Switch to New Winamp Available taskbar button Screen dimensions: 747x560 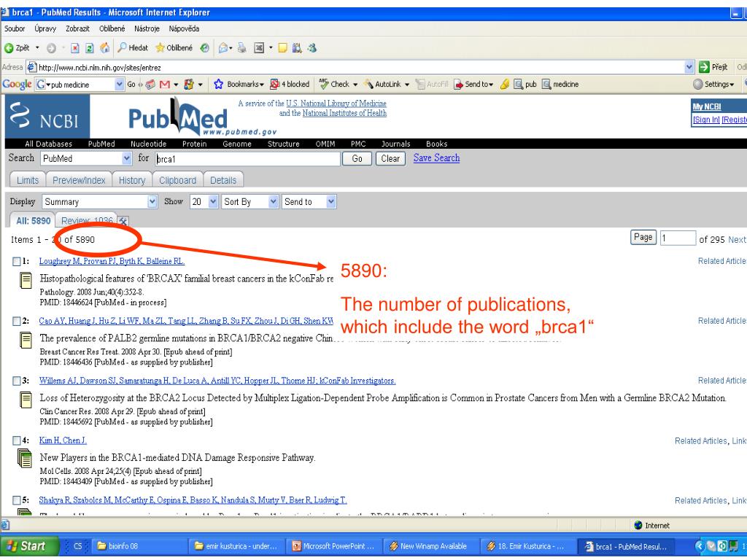(432, 546)
